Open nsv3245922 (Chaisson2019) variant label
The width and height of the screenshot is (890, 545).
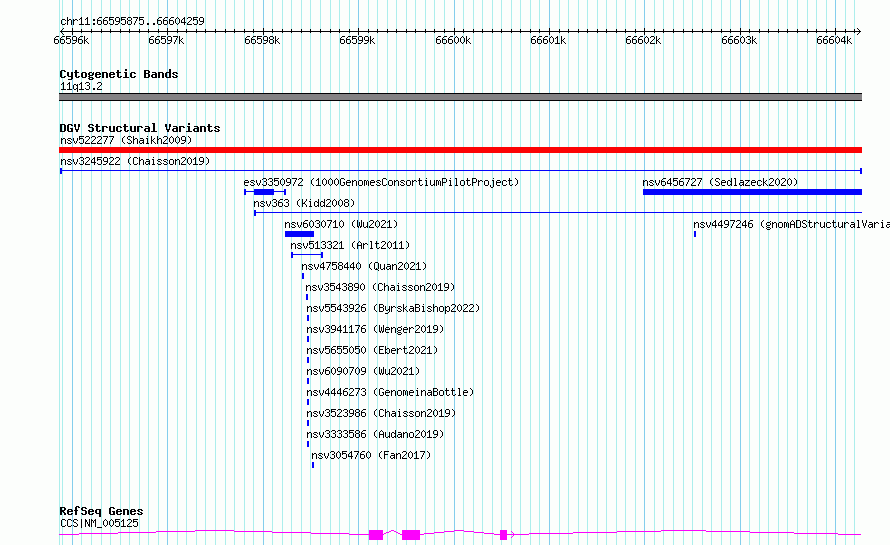coord(135,161)
